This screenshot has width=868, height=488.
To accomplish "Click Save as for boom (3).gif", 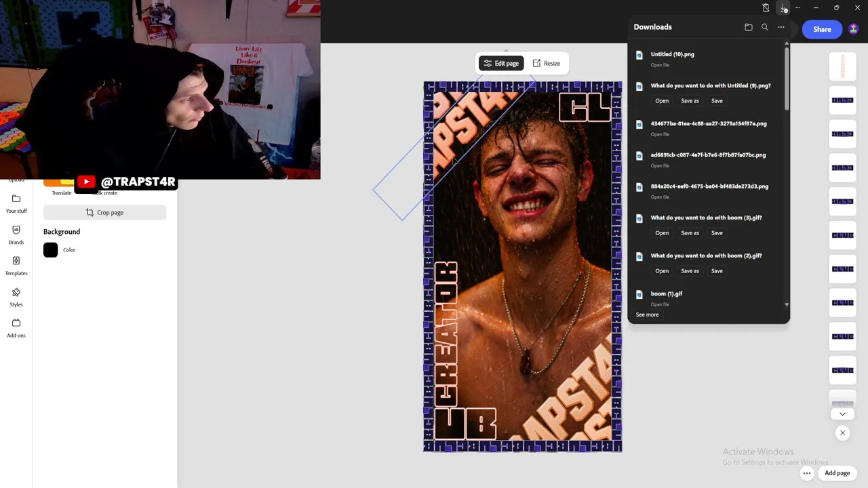I will point(690,233).
